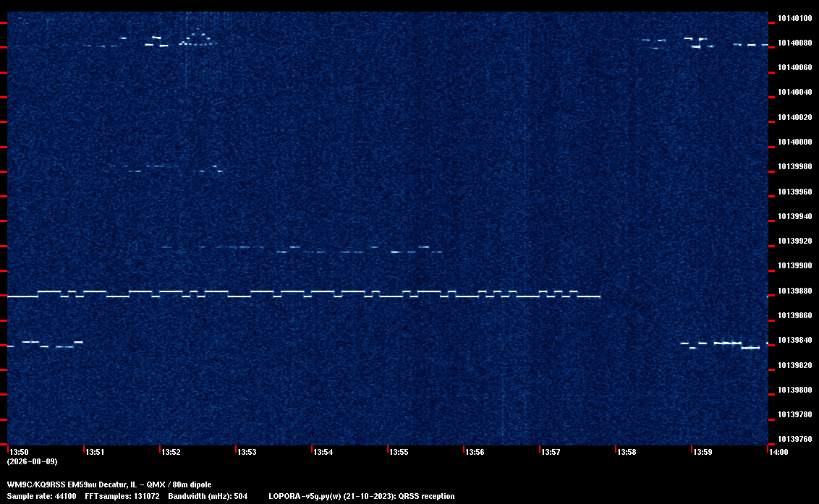
Task: Click the 10139960 frequency label
Action: click(x=795, y=192)
